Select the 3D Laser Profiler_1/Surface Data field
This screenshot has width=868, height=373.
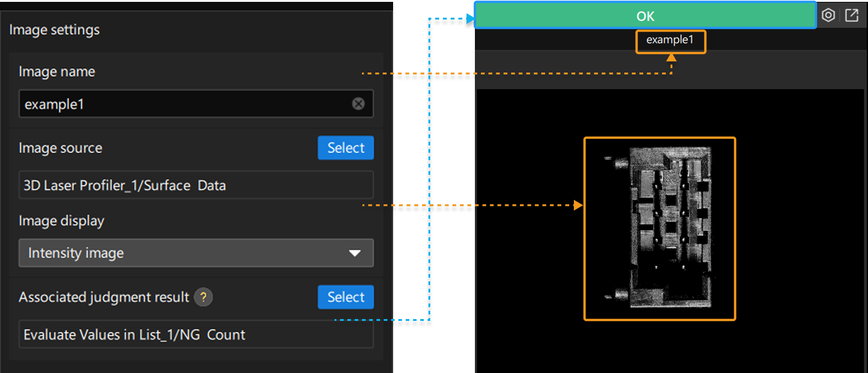195,185
